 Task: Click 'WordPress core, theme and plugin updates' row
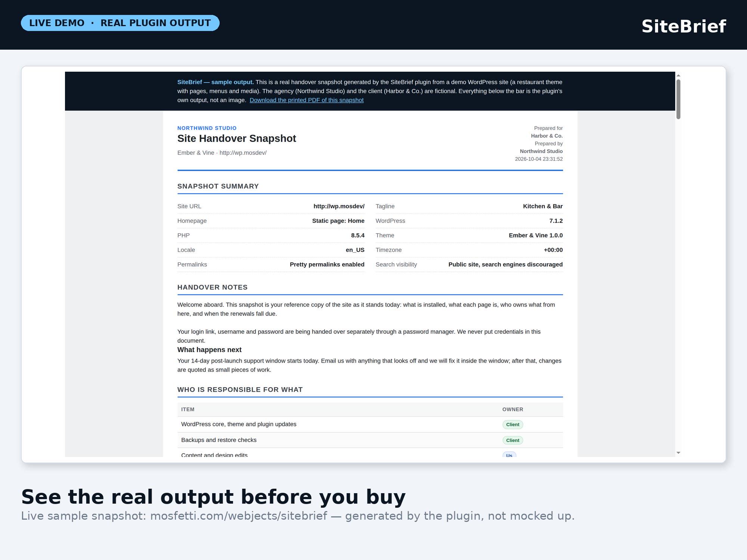370,424
